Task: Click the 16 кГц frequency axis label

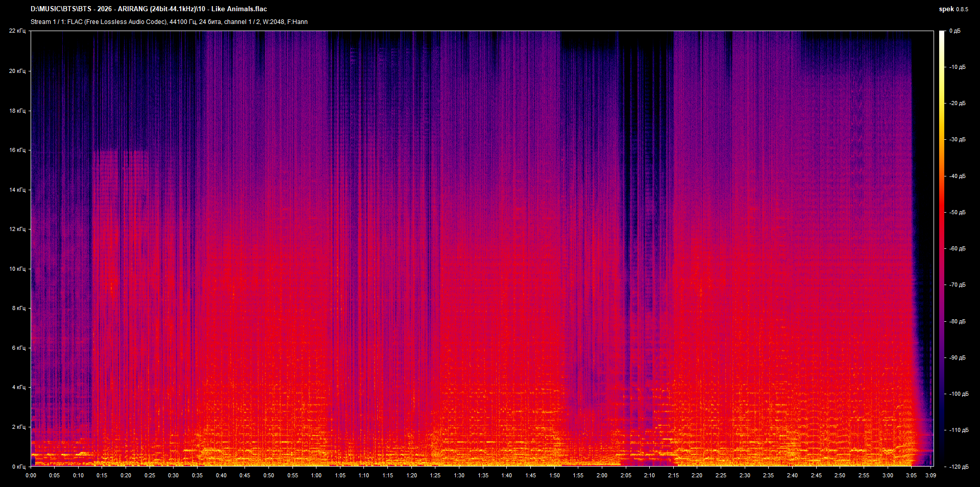Action: pyautogui.click(x=18, y=150)
